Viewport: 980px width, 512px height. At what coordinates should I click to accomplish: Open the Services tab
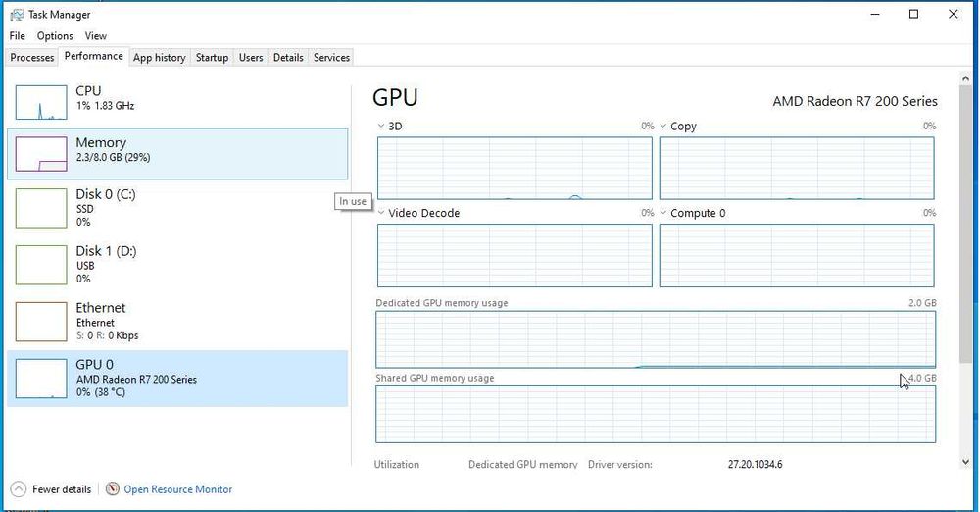(331, 58)
